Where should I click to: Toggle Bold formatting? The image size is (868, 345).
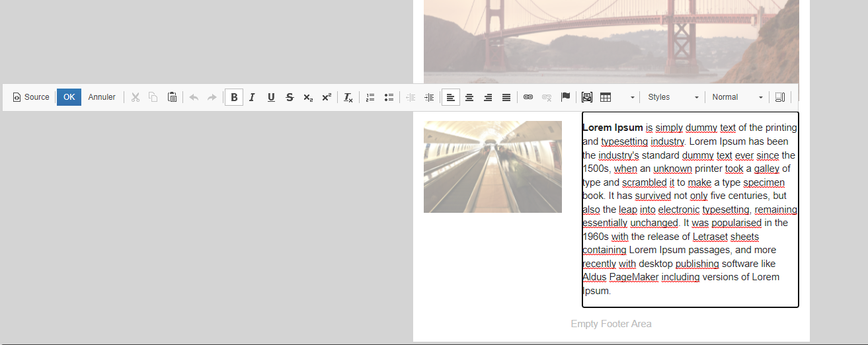tap(234, 97)
